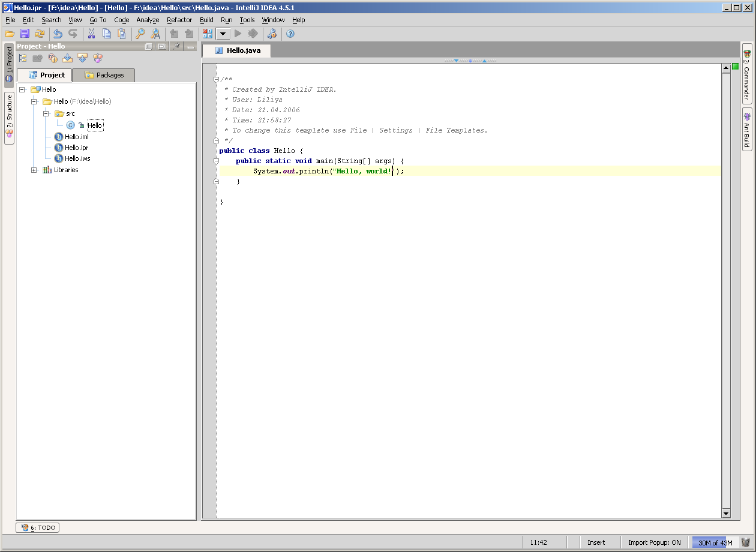Click the Paste clipboard icon
The height and width of the screenshot is (552, 756).
(x=122, y=34)
